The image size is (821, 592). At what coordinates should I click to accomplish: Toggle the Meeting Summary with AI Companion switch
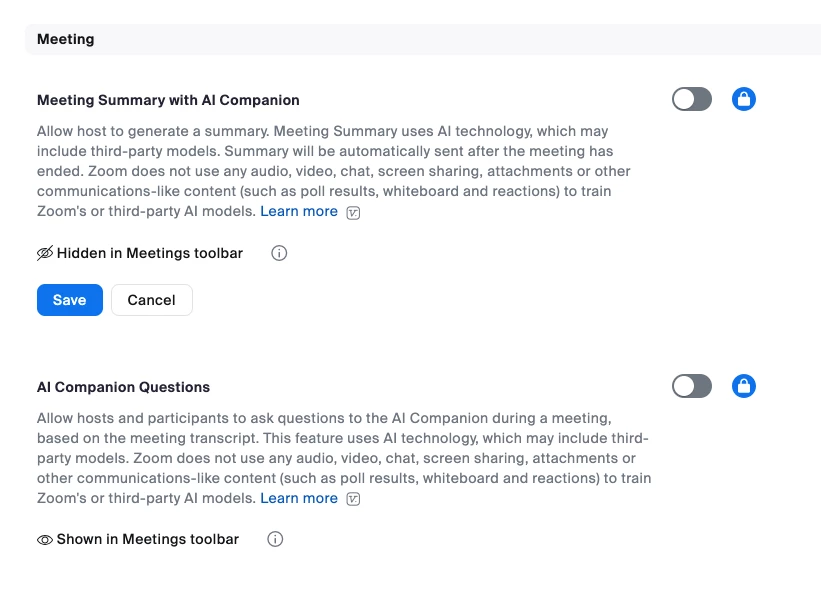(691, 99)
